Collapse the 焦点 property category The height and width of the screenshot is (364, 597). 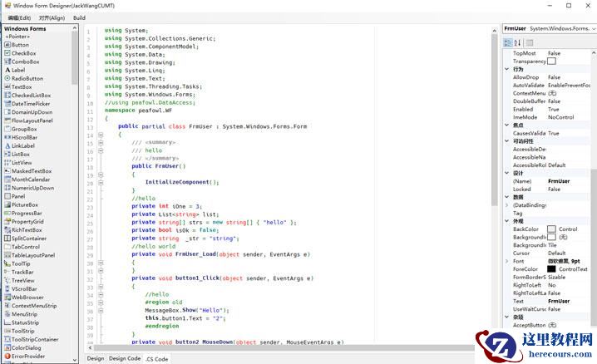pos(506,125)
